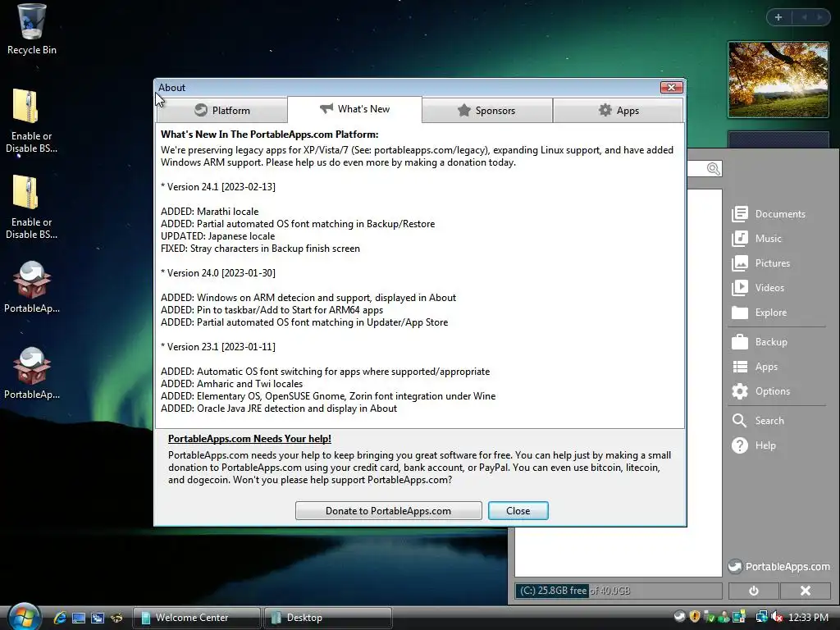This screenshot has height=630, width=840.
Task: Click the security shield tray icon
Action: [695, 617]
